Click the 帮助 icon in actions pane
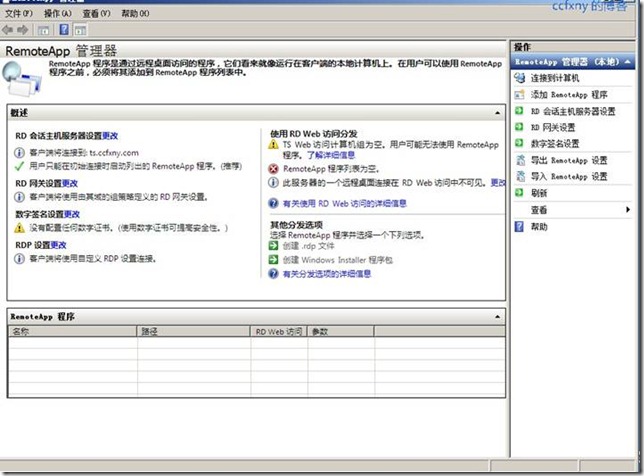644x476 pixels. tap(519, 226)
